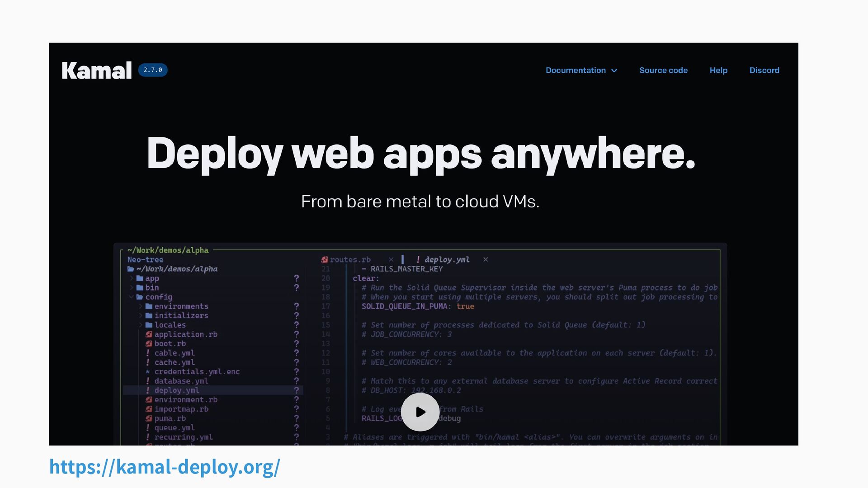Play the demo video
This screenshot has height=488, width=868.
click(420, 412)
